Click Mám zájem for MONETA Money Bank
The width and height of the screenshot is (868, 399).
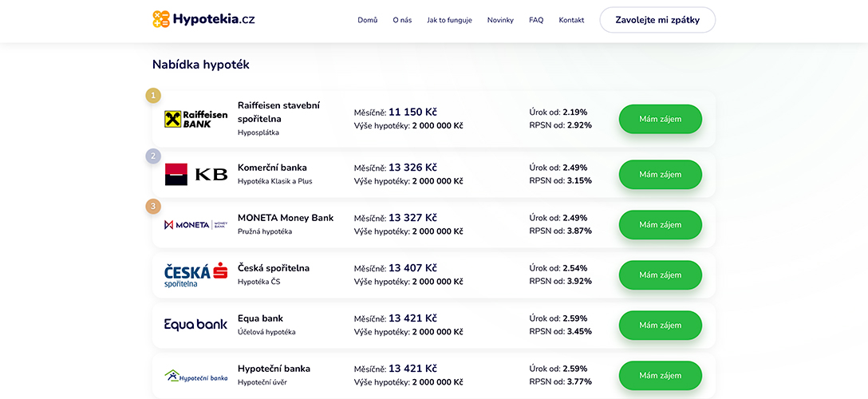pyautogui.click(x=661, y=225)
